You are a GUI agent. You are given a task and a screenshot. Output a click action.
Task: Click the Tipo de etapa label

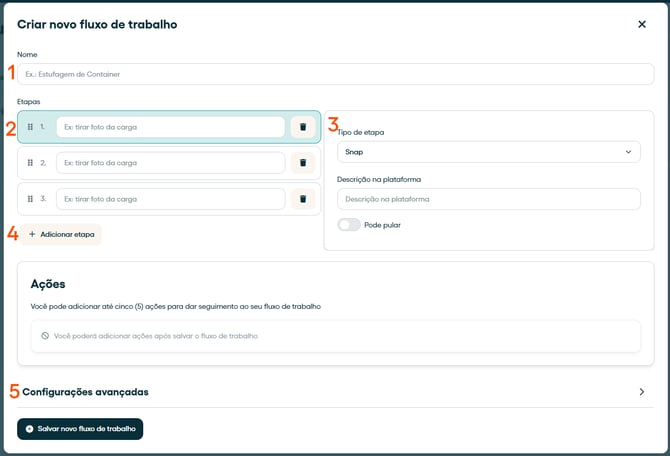[x=361, y=132]
